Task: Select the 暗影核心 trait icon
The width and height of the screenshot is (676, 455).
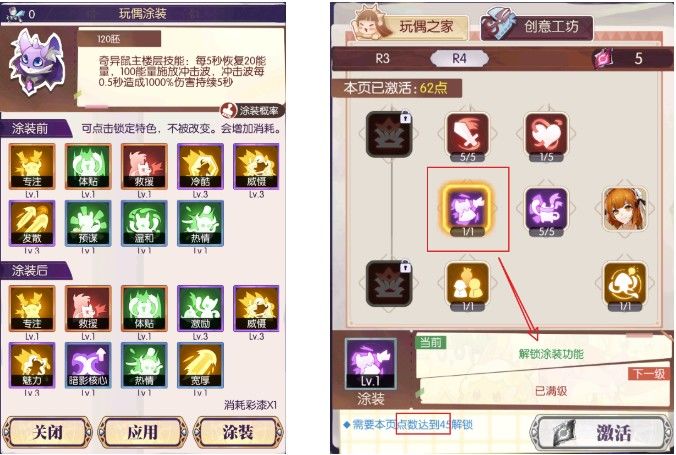Action: 88,365
